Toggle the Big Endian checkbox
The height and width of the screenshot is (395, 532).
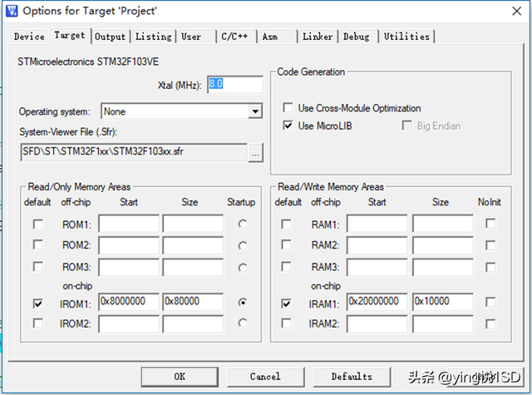point(406,126)
